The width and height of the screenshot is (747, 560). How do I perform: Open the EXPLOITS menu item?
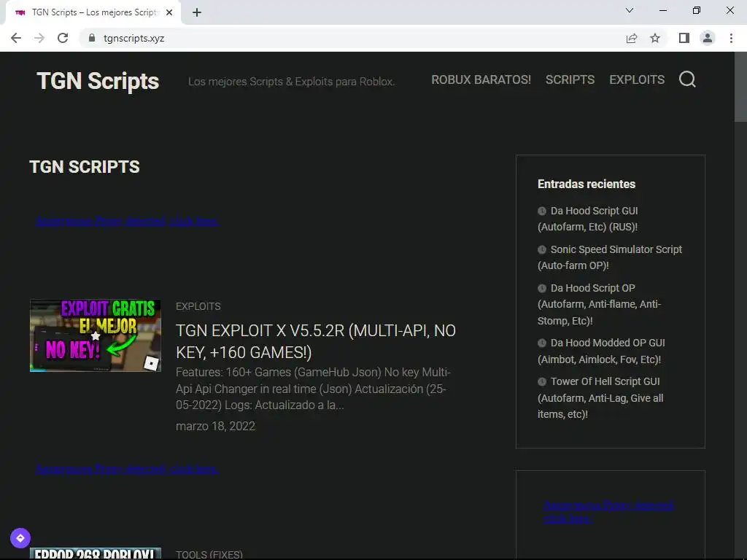[637, 79]
